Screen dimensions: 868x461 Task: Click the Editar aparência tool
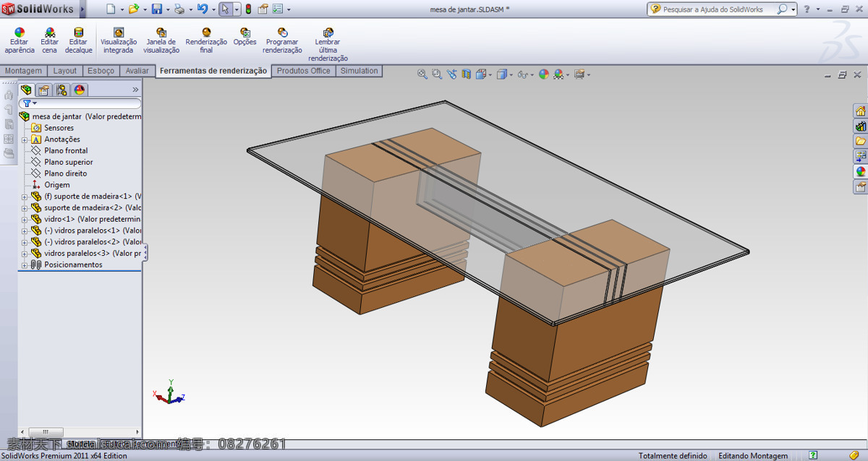pyautogui.click(x=20, y=40)
